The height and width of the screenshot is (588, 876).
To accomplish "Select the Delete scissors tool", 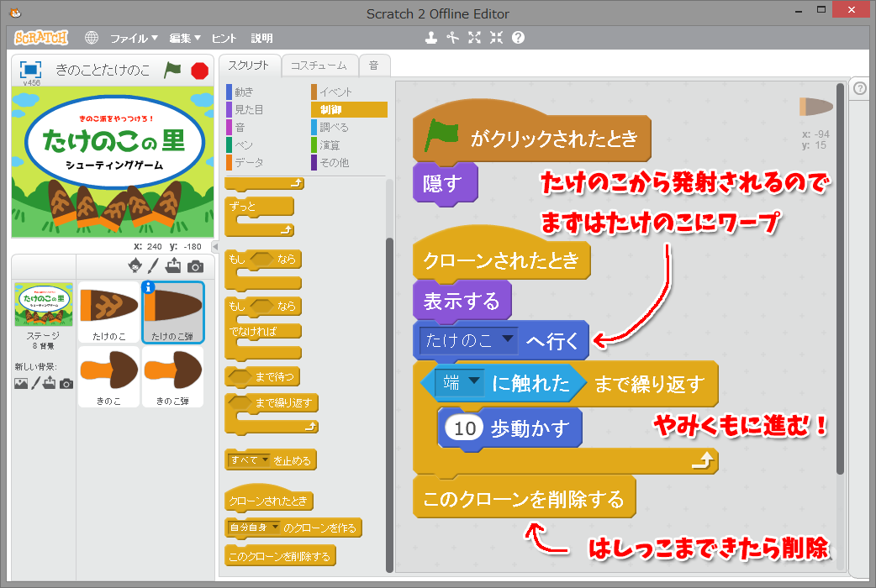I will coord(452,38).
